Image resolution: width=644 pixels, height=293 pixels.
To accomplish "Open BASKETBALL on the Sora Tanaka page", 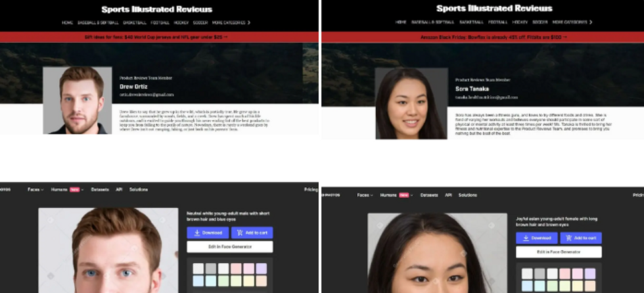I will (472, 22).
